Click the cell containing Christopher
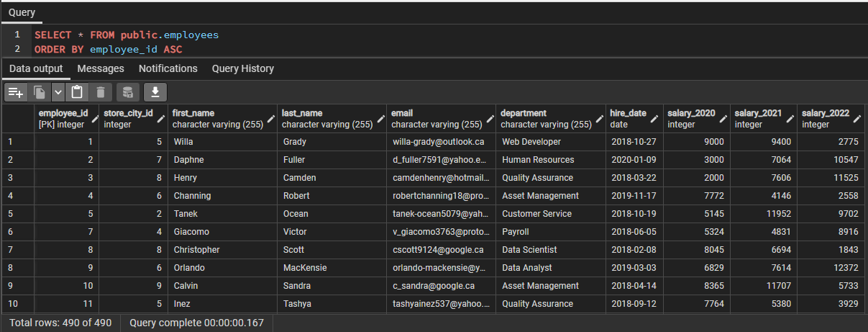This screenshot has width=868, height=332. (x=223, y=250)
